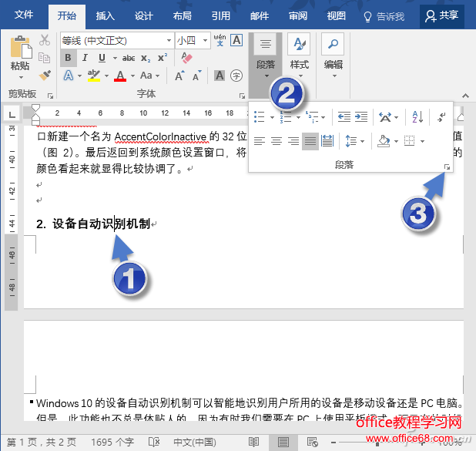Expand the line spacing dropdown

click(x=354, y=141)
